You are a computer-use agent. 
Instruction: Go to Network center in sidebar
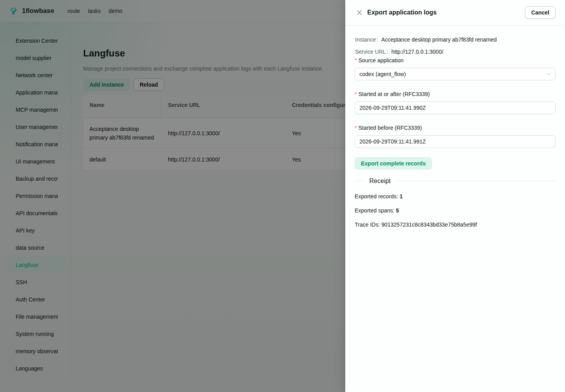pyautogui.click(x=35, y=75)
